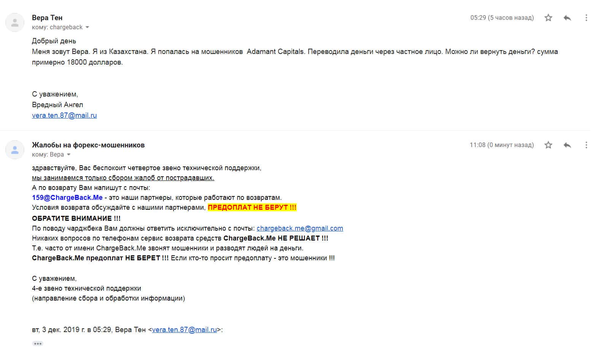Screen dimensions: 598x364
Task: Click sender name Вера Тен
Action: pos(47,18)
